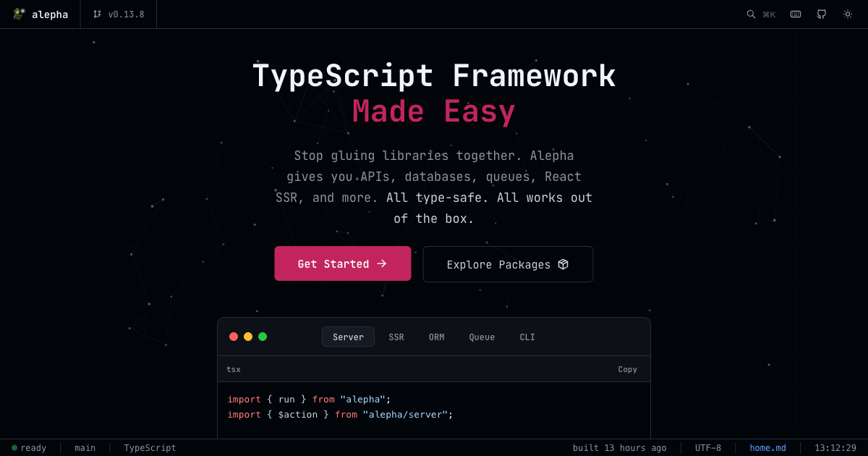Click the 13:12:29 clock in status bar
Screen dimensions: 868x456
click(x=835, y=448)
